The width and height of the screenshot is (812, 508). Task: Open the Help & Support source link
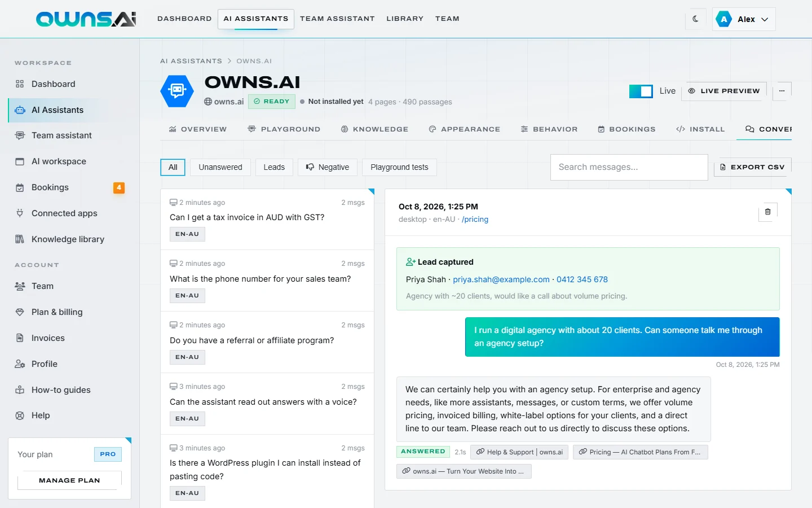[519, 452]
